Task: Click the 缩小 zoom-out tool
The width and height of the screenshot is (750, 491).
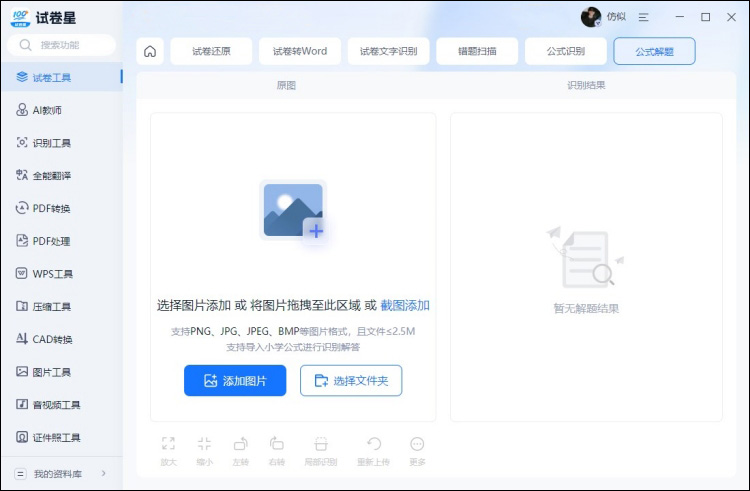Action: (204, 451)
